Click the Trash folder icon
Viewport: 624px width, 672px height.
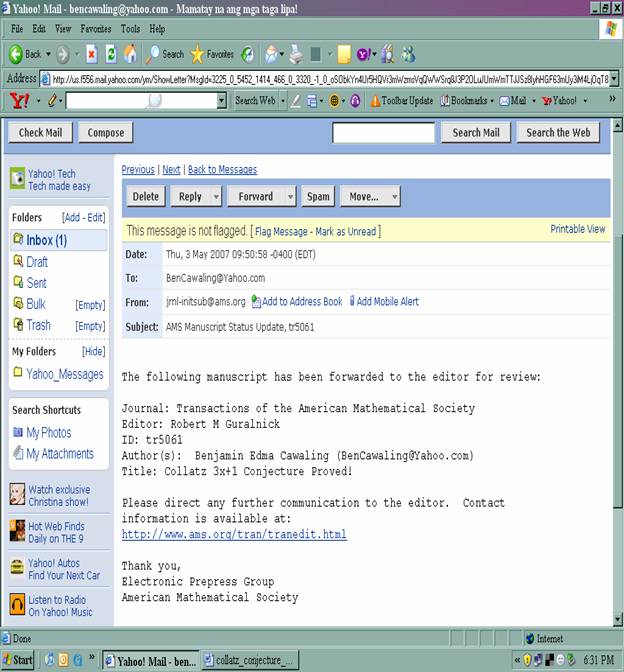18,325
